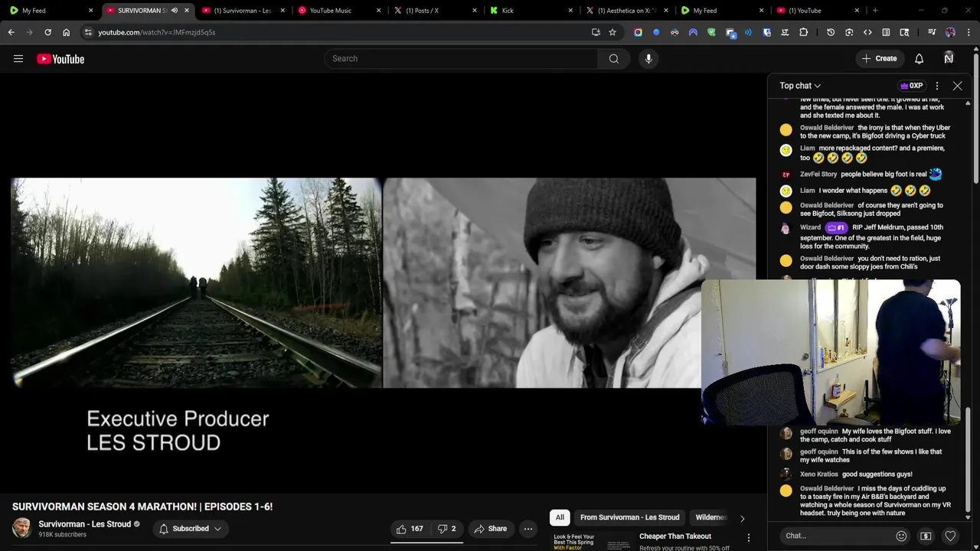Open media controls in browser toolbar
This screenshot has width=980, height=551.
point(932,32)
